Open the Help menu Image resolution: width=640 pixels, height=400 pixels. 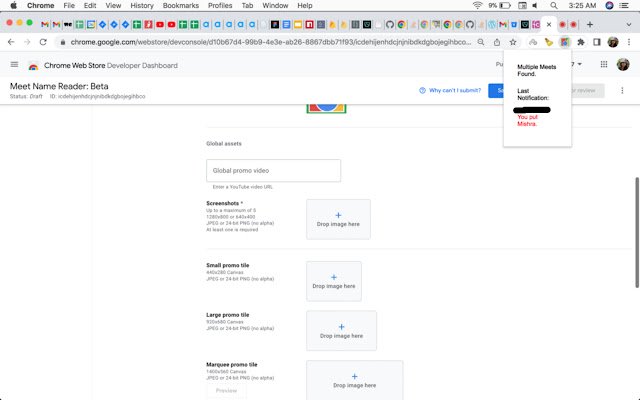(305, 6)
